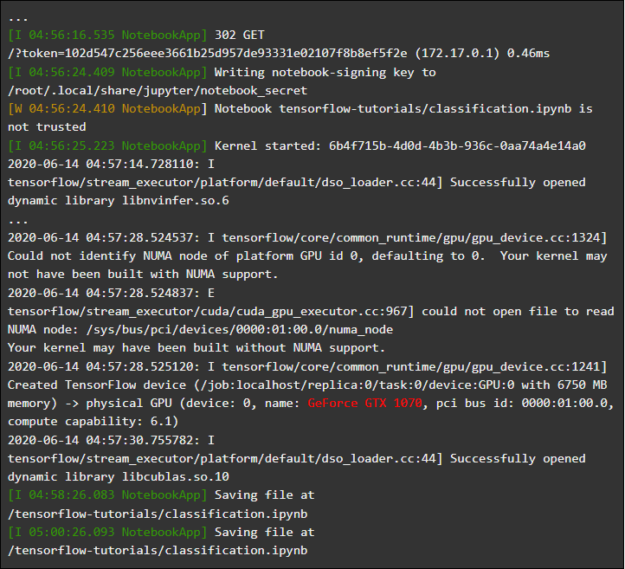Screen dimensions: 625x569
Task: Click the kernel ID '6b4f715b-4d0d-4b3b-936c-0aa74a4e14a0'
Action: [457, 146]
